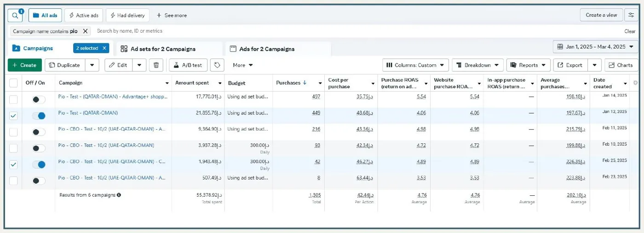Start an A/B test
The height and width of the screenshot is (233, 644).
(x=188, y=65)
